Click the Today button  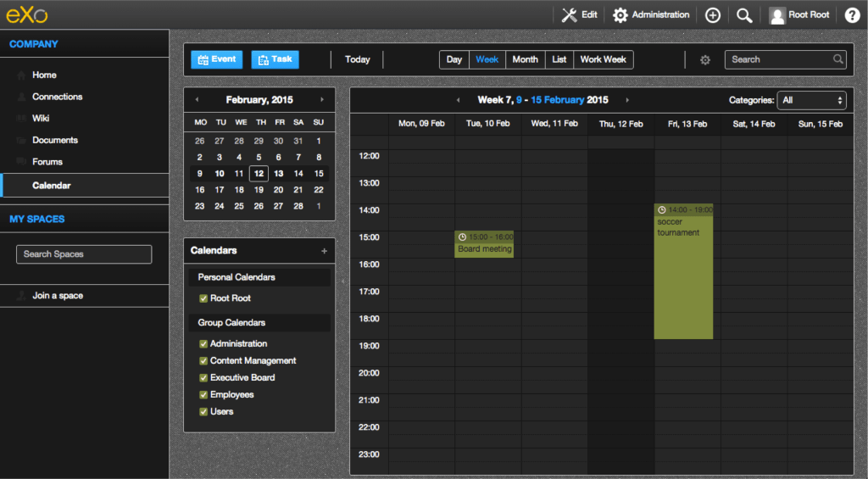click(358, 59)
